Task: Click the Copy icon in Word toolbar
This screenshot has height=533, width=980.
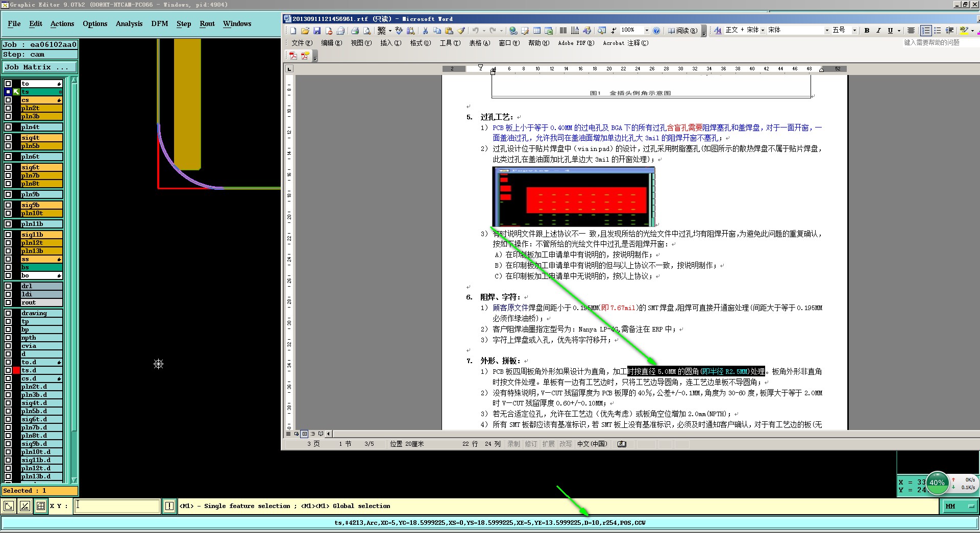Action: (437, 31)
